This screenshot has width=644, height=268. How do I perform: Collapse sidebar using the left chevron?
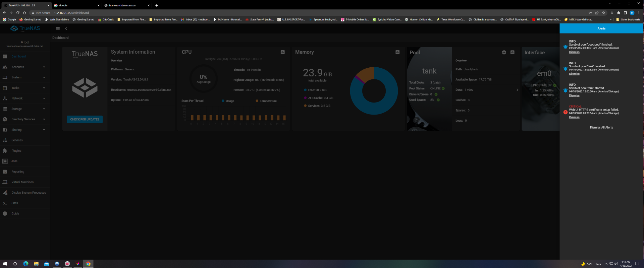[x=66, y=29]
